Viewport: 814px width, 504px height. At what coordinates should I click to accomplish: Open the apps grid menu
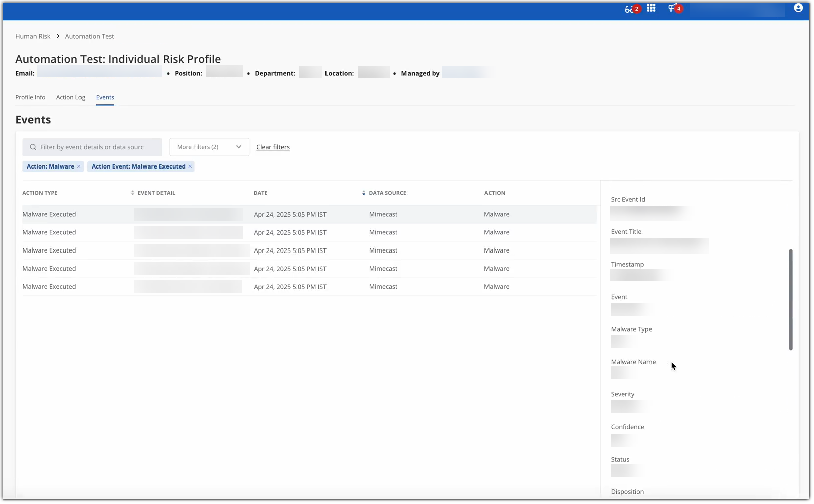tap(651, 8)
